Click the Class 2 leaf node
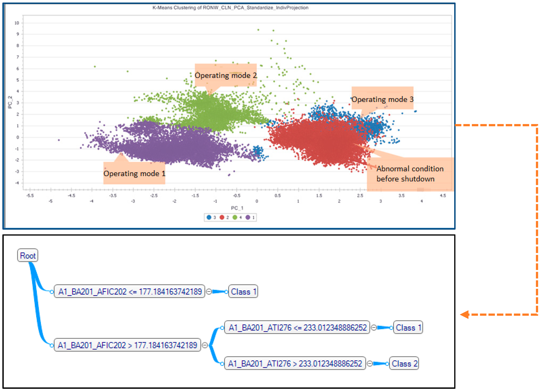541x392 pixels. (x=404, y=363)
